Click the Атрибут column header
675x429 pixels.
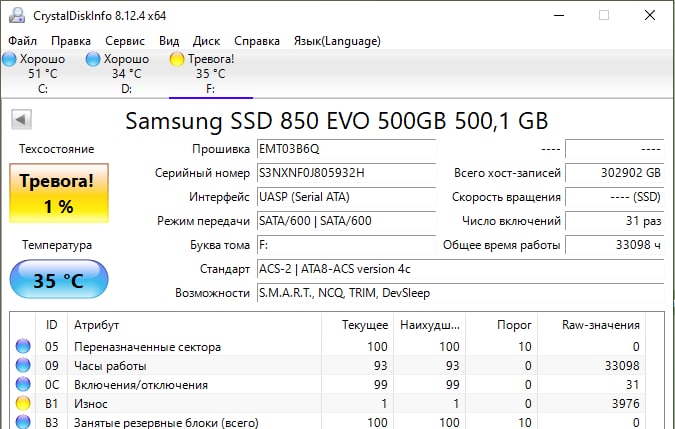(194, 324)
